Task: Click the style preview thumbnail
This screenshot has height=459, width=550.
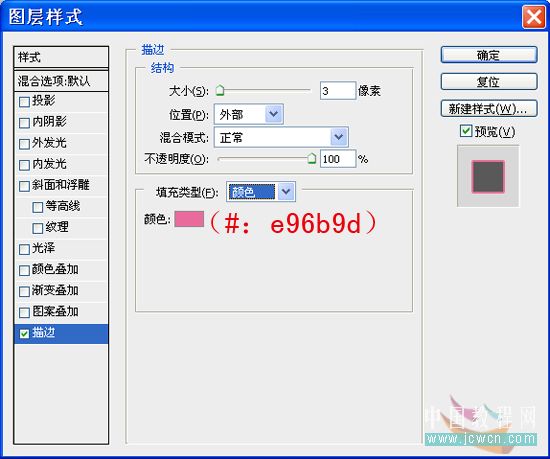Action: pyautogui.click(x=488, y=176)
